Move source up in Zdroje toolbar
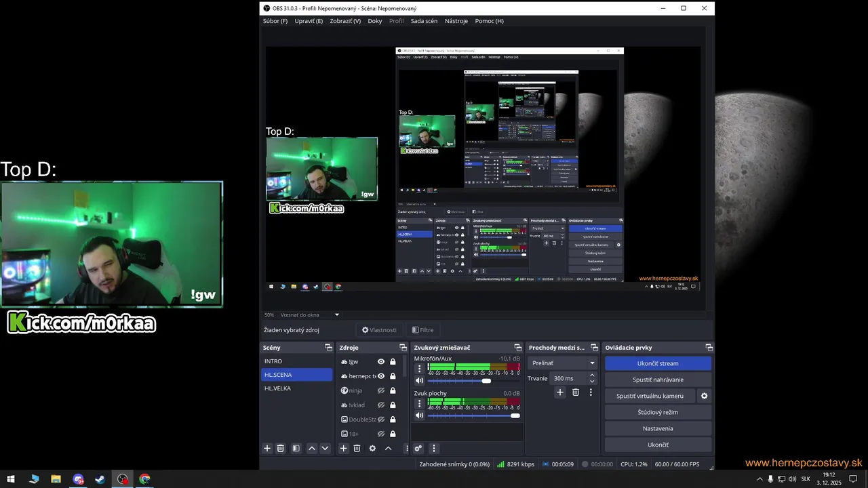Screen dimensions: 868x488 [389, 448]
